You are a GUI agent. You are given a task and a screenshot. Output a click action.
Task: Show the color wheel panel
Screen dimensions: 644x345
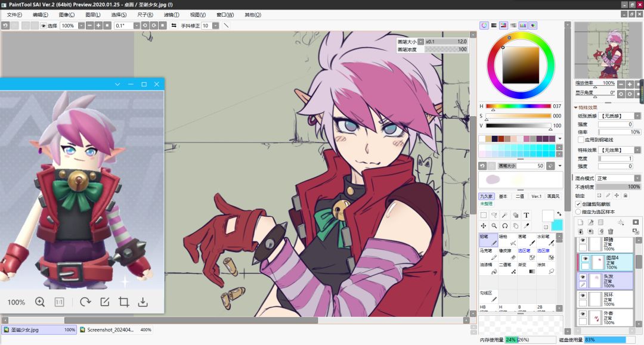(484, 26)
